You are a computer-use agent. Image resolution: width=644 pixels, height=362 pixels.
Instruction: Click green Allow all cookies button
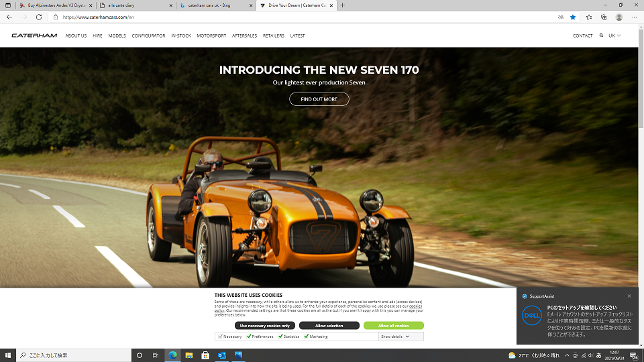tap(394, 326)
